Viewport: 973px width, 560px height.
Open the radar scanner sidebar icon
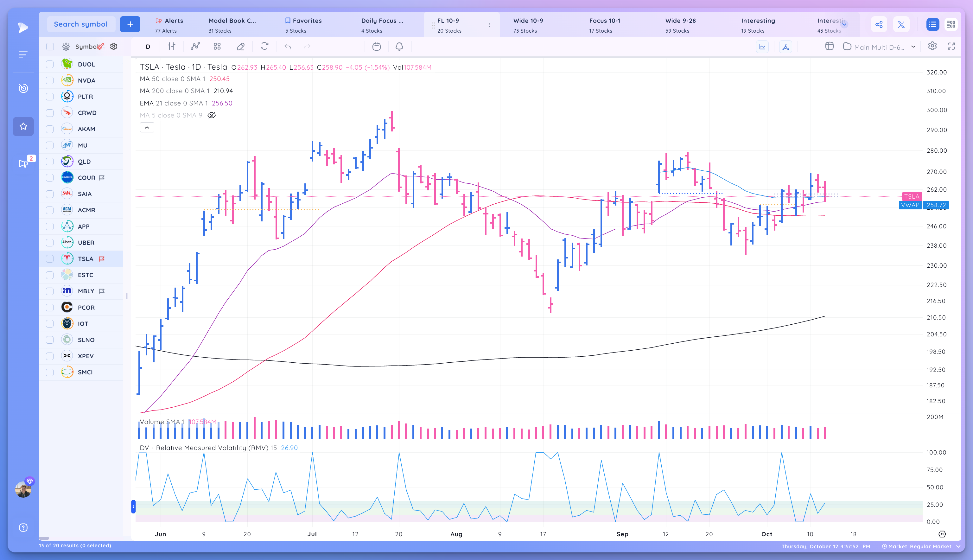coord(23,88)
